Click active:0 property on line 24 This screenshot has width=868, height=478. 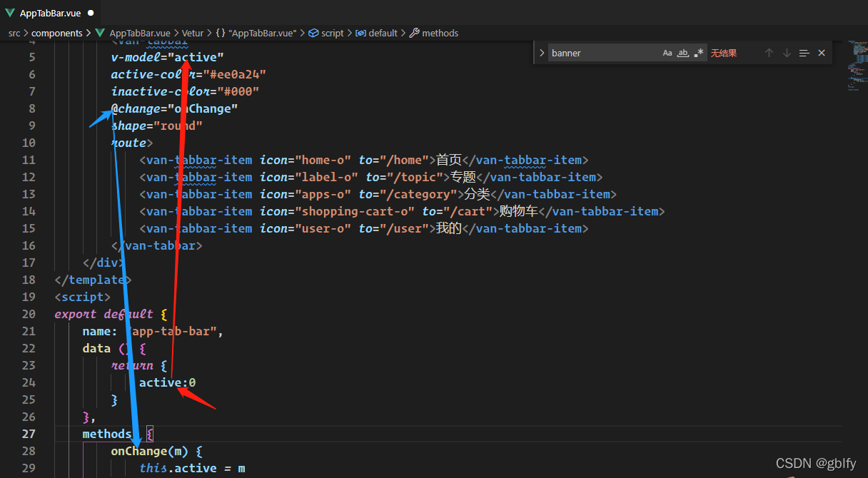(167, 382)
